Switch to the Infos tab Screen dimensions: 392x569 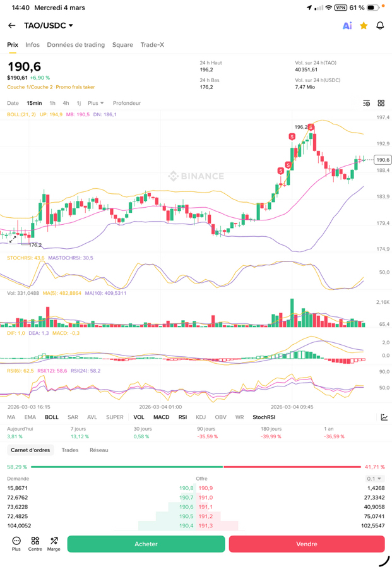tap(32, 45)
